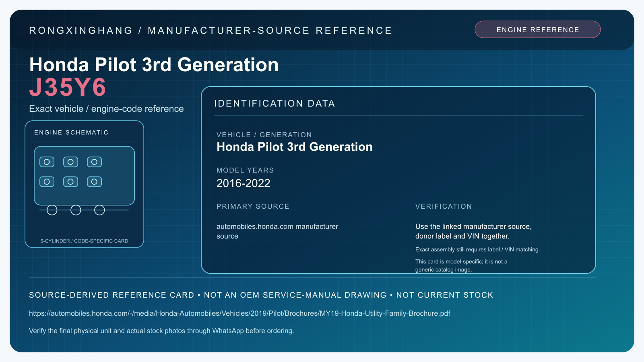The width and height of the screenshot is (644, 362).
Task: Click 'Exact assembly still requires label' note
Action: [x=477, y=249]
